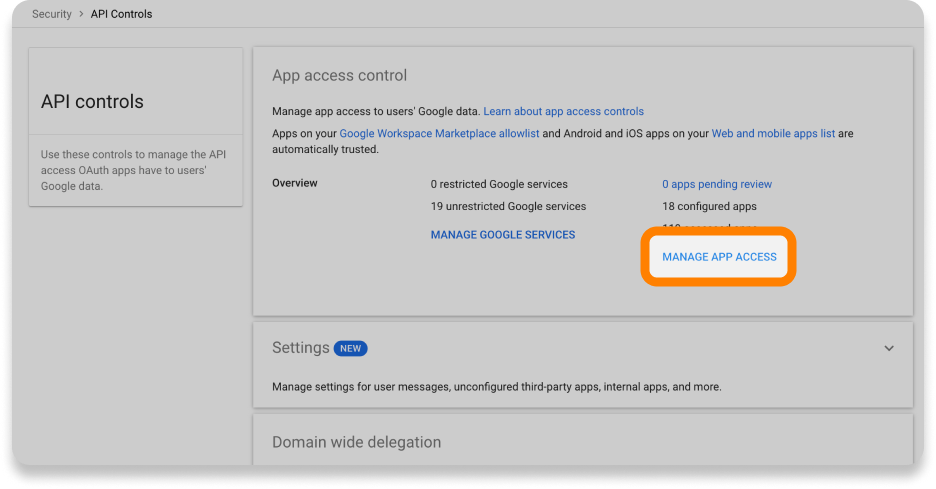
Task: Open Google Workspace Marketplace allowlist link
Action: coord(439,133)
